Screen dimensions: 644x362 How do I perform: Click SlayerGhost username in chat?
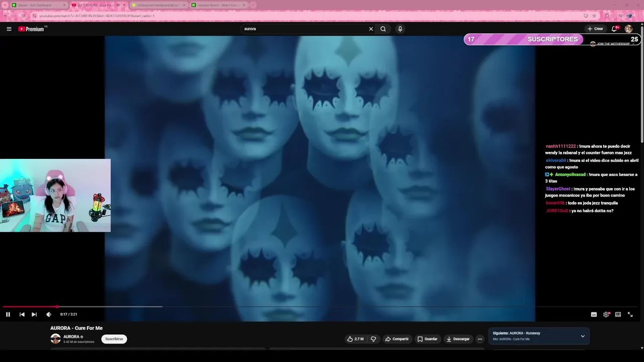click(x=558, y=189)
